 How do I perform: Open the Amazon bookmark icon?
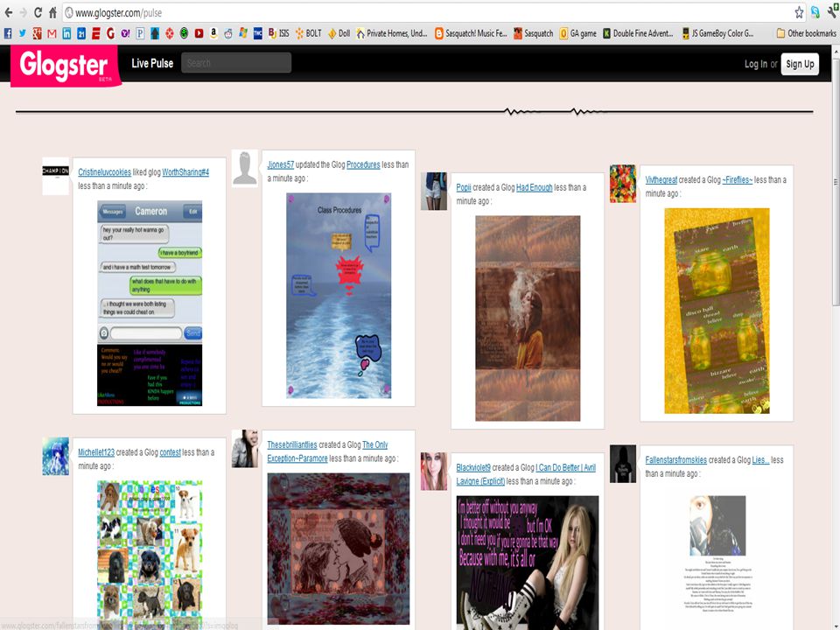point(213,33)
